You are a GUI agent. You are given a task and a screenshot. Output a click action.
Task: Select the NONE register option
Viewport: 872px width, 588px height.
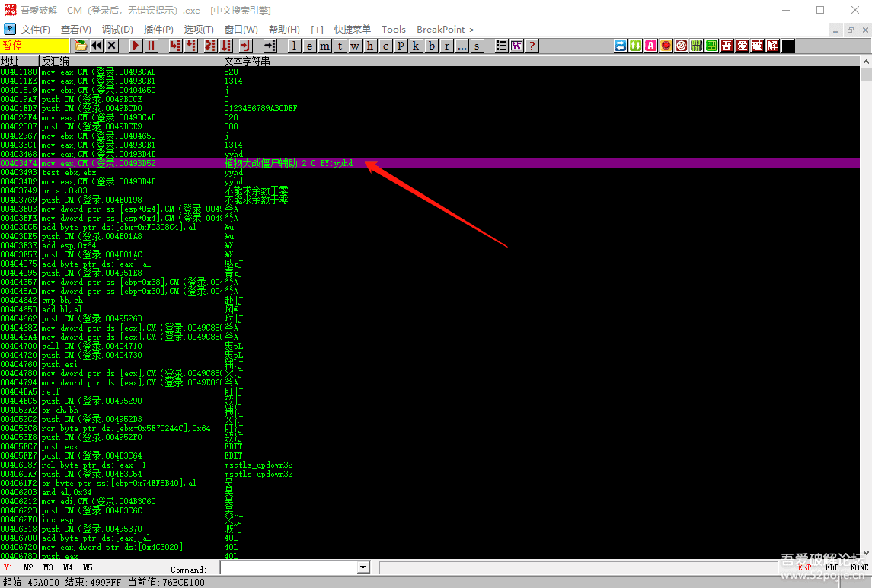tap(859, 567)
